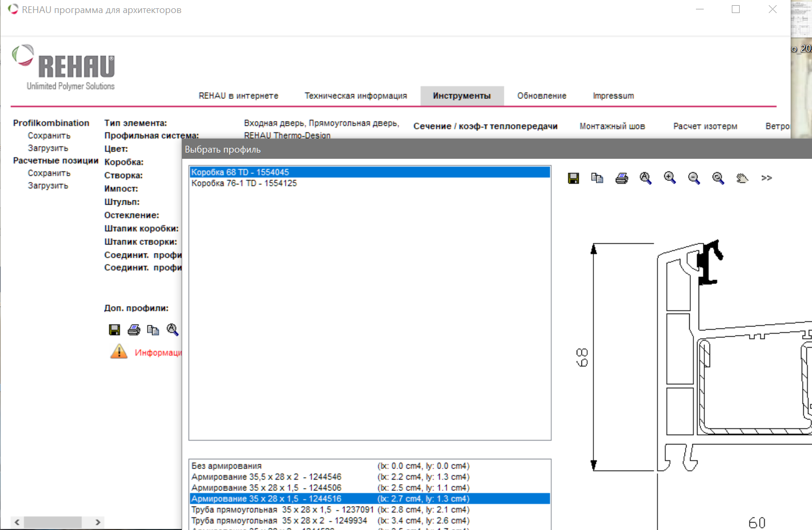
Task: Click the Коробка: label
Action: coord(124,162)
